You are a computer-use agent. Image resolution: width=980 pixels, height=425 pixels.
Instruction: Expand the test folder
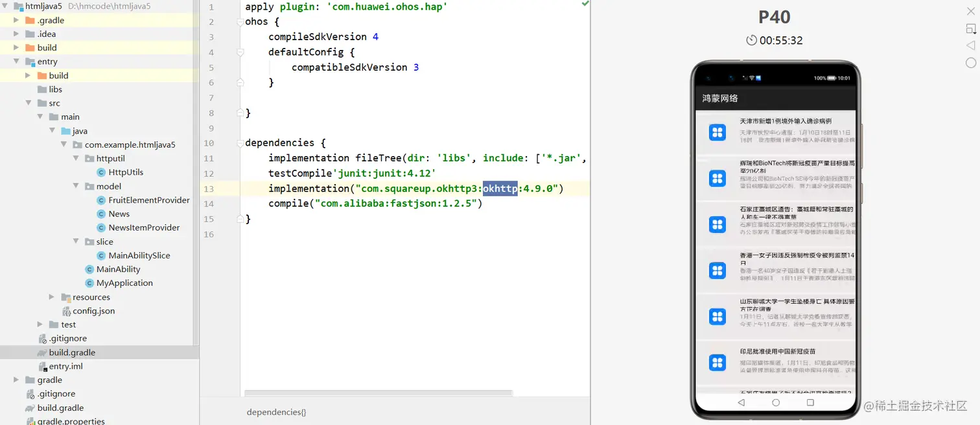pos(40,325)
